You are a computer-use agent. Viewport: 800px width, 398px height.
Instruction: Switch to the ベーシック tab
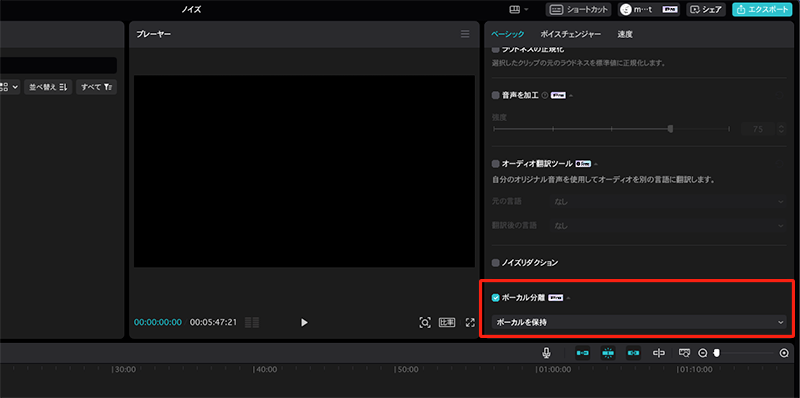(507, 34)
